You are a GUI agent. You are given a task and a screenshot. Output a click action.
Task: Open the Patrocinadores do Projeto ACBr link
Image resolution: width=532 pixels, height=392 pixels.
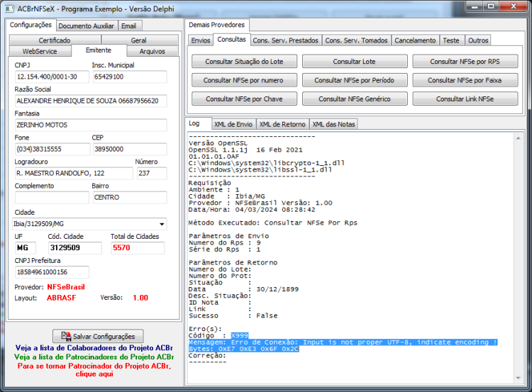pos(94,357)
